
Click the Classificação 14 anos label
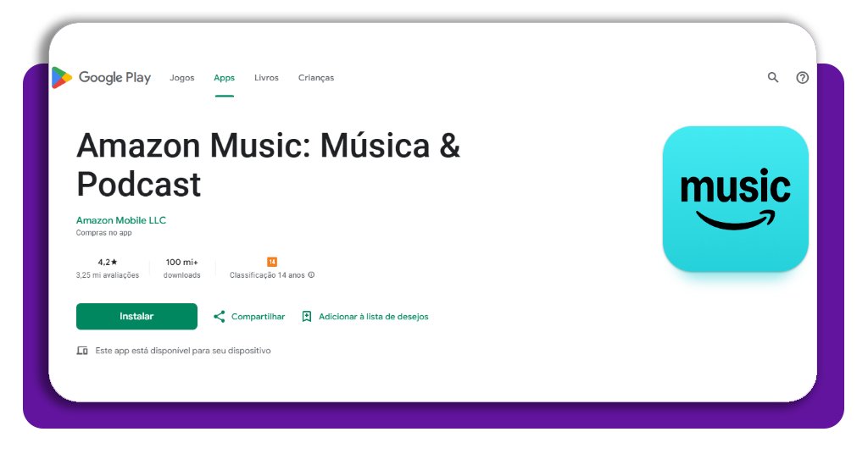coord(267,274)
